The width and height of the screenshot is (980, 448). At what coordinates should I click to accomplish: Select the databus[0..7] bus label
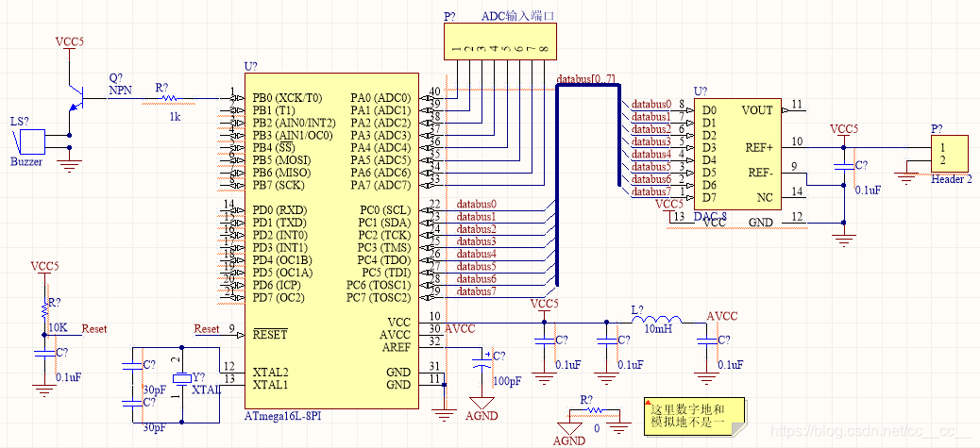pos(585,77)
